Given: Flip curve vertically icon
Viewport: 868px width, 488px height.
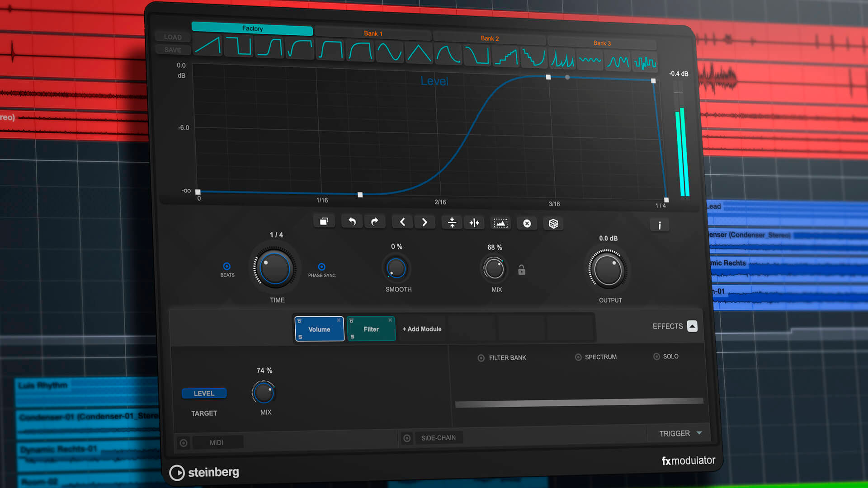Looking at the screenshot, I should [x=452, y=222].
